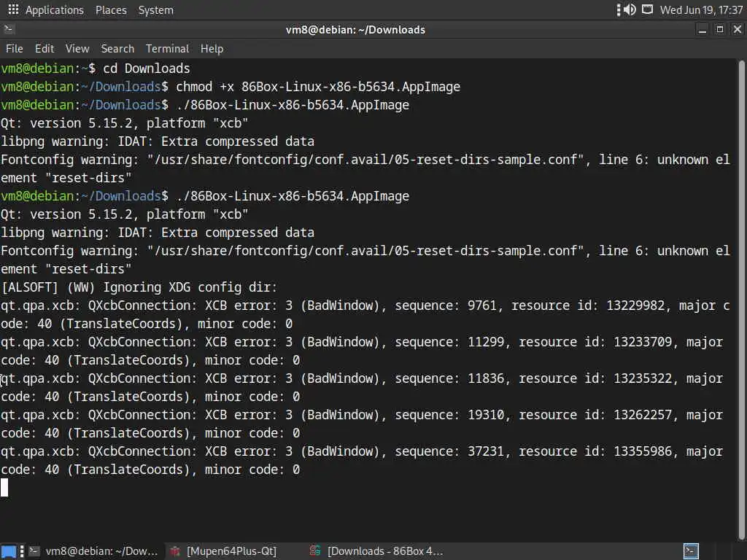Click sequence number 11299
The height and width of the screenshot is (560, 747).
point(485,342)
